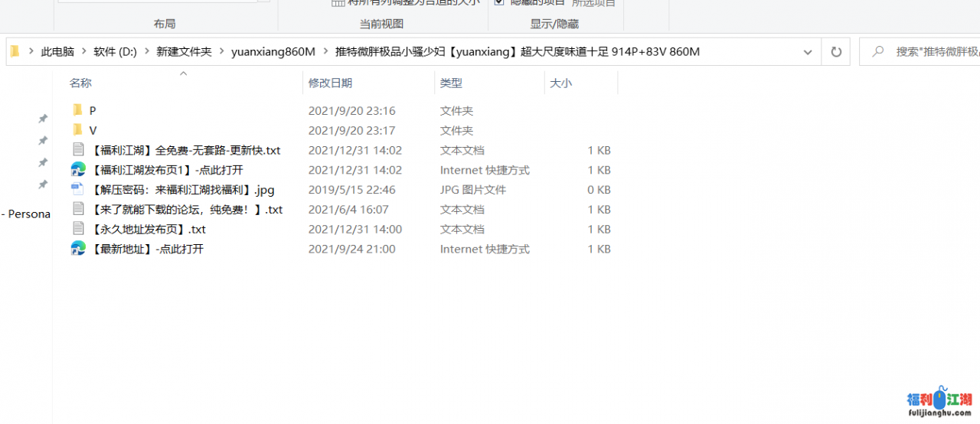Expand the chevron after 此电脑 in the path
980x424 pixels.
point(84,52)
